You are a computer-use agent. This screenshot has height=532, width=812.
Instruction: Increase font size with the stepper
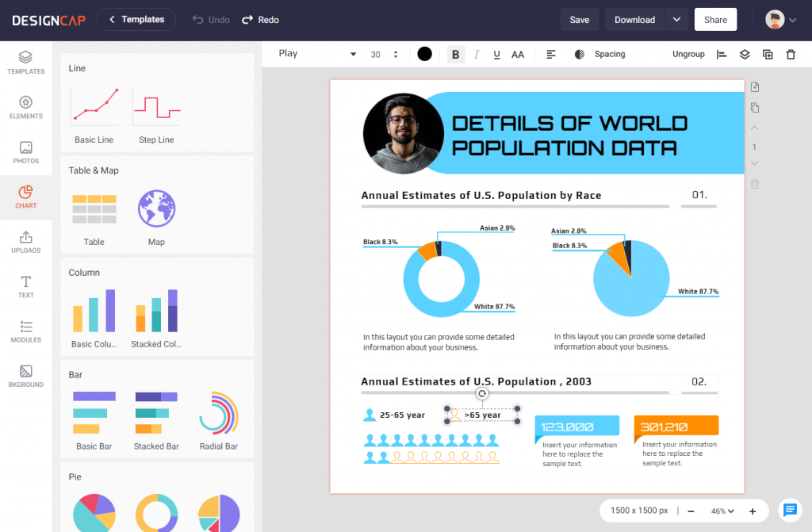pos(395,49)
